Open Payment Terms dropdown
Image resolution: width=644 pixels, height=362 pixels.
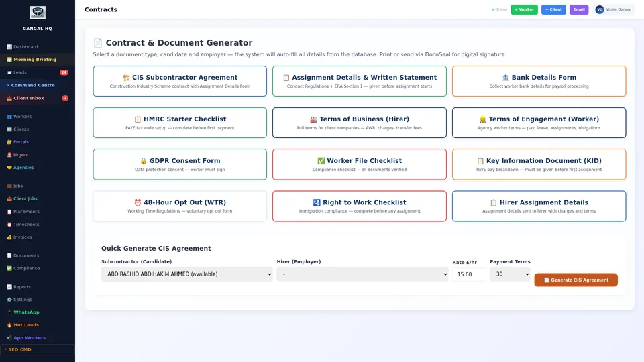click(x=510, y=274)
